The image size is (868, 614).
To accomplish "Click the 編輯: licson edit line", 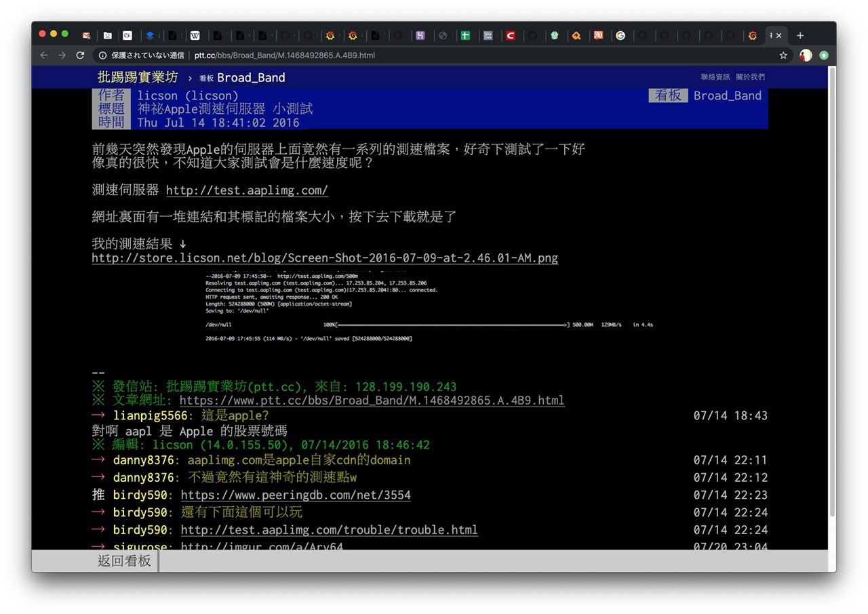I will click(261, 445).
